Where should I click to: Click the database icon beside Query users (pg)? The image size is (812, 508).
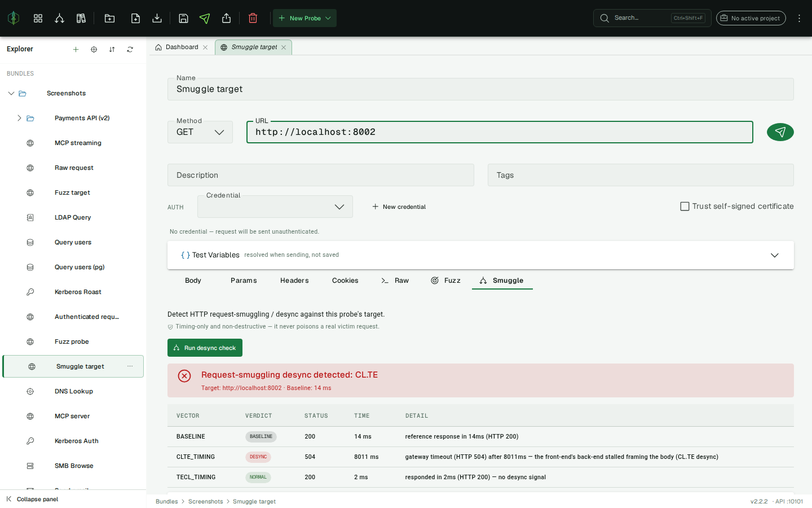30,267
